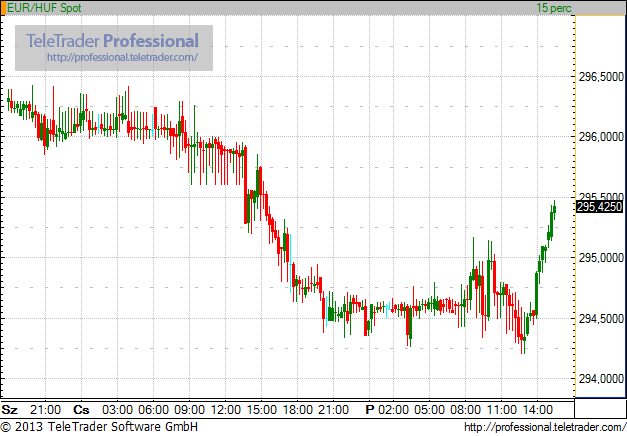Click the 11:00 time axis label
Screen dimensions: 627x436
point(501,410)
